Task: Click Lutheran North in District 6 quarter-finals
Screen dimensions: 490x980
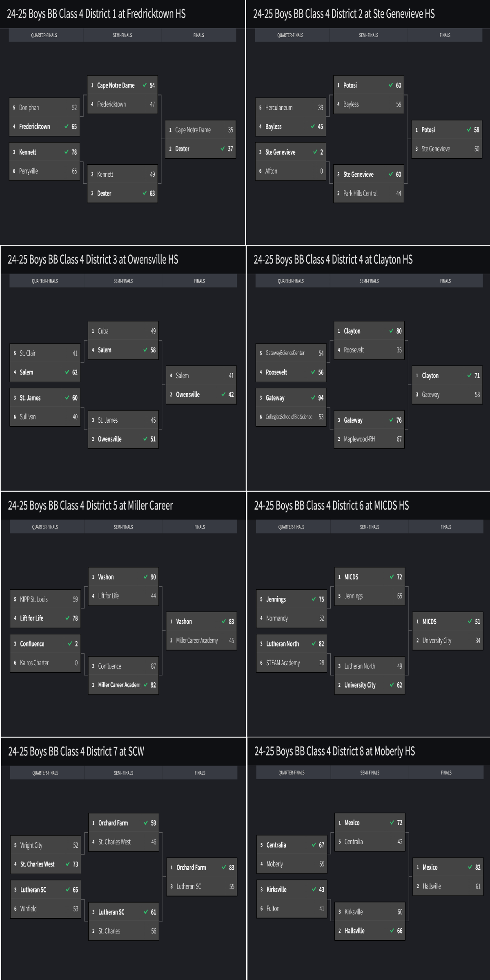Action: (x=283, y=644)
